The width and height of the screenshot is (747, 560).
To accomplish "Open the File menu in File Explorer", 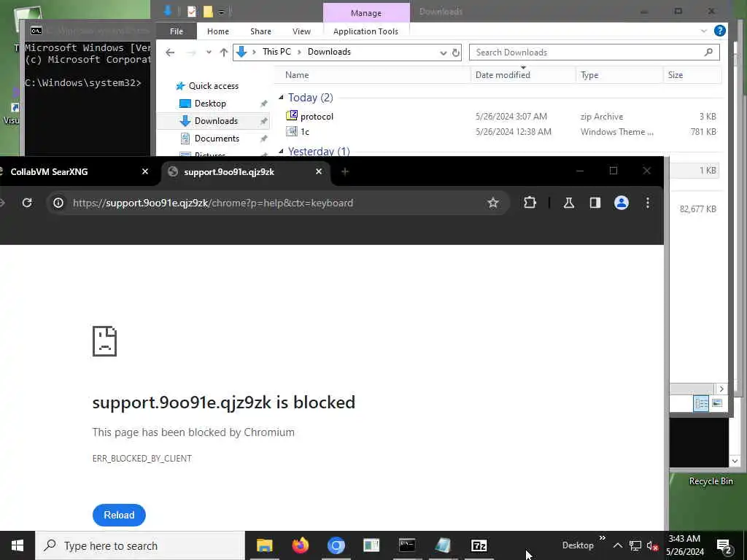I will tap(177, 31).
